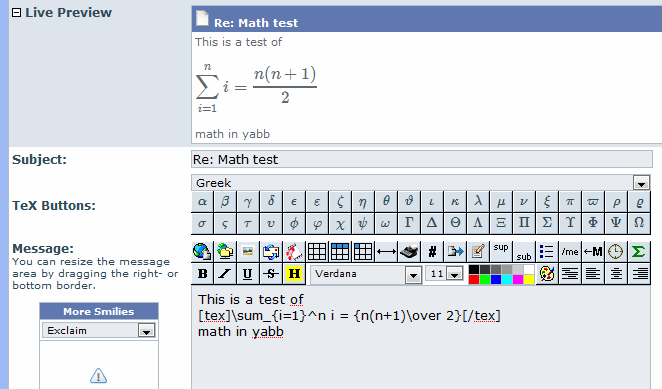Click inside the message text area
The height and width of the screenshot is (389, 662).
click(421, 338)
